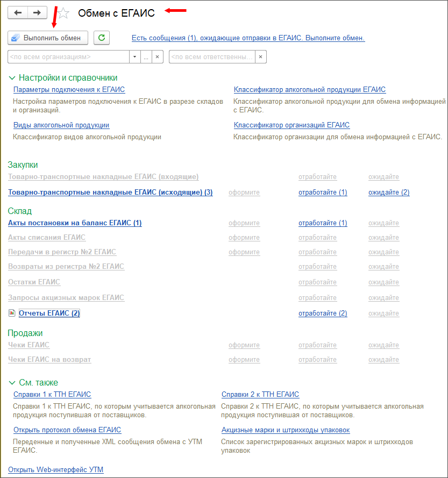The width and height of the screenshot is (448, 478).
Task: Click ожидайте for Передачи в регистр №2
Action: [x=383, y=252]
